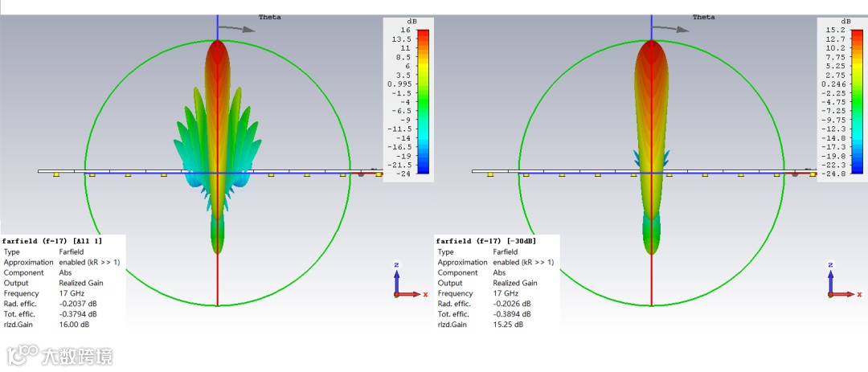Image resolution: width=868 pixels, height=372 pixels.
Task: Click the "13.5" scale label
Action: (401, 39)
